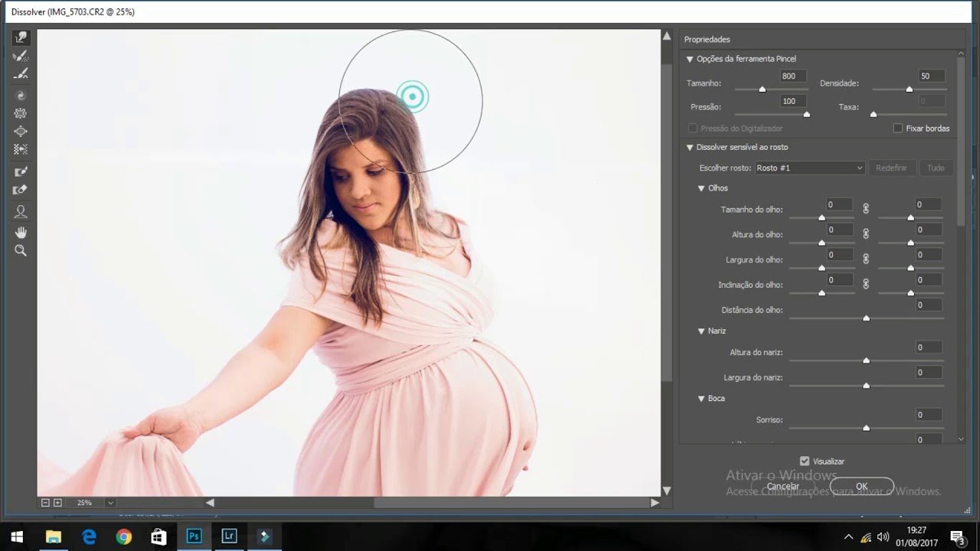Screen dimensions: 980x551
Task: Click the Sorriso slider
Action: pyautogui.click(x=866, y=428)
